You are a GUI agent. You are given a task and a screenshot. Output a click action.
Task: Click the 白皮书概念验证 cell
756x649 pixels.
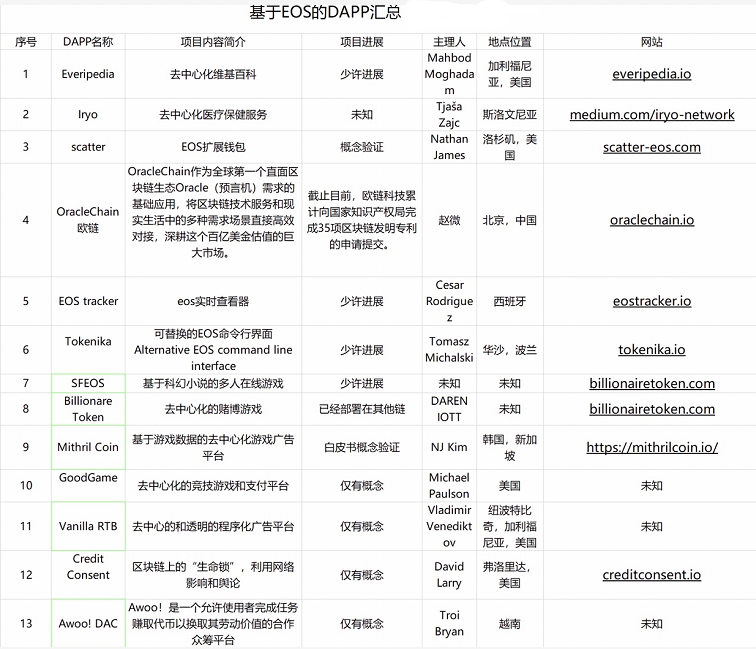[x=362, y=447]
